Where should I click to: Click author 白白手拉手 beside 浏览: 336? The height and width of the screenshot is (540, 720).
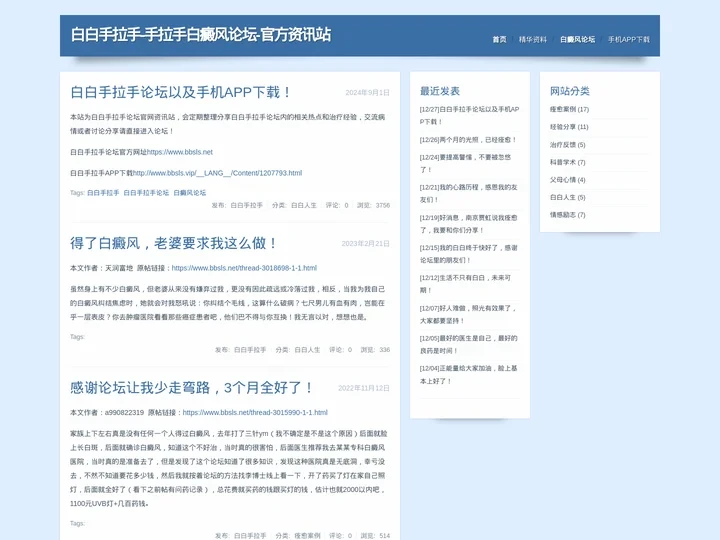coord(250,350)
